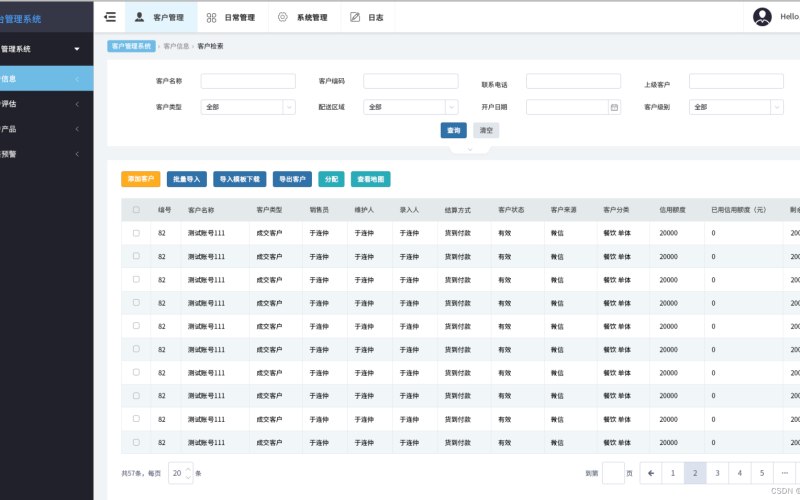800x500 pixels.
Task: Select current page 2 in pagination
Action: pos(695,473)
